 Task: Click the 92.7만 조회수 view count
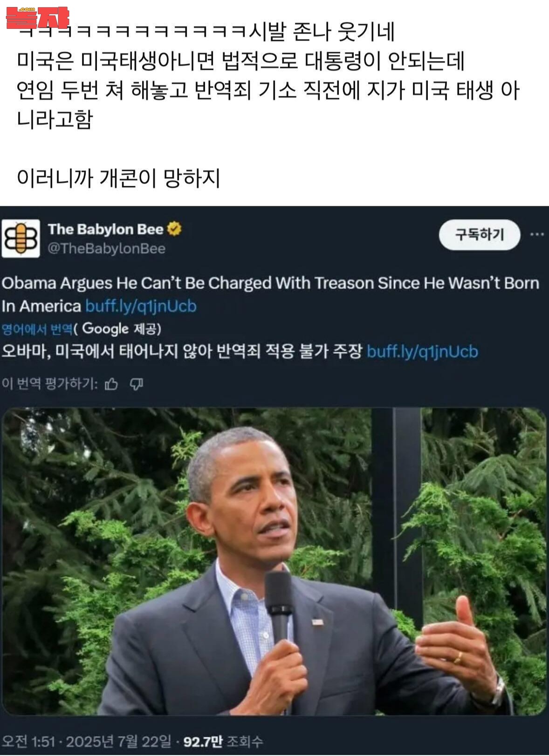coord(223,741)
